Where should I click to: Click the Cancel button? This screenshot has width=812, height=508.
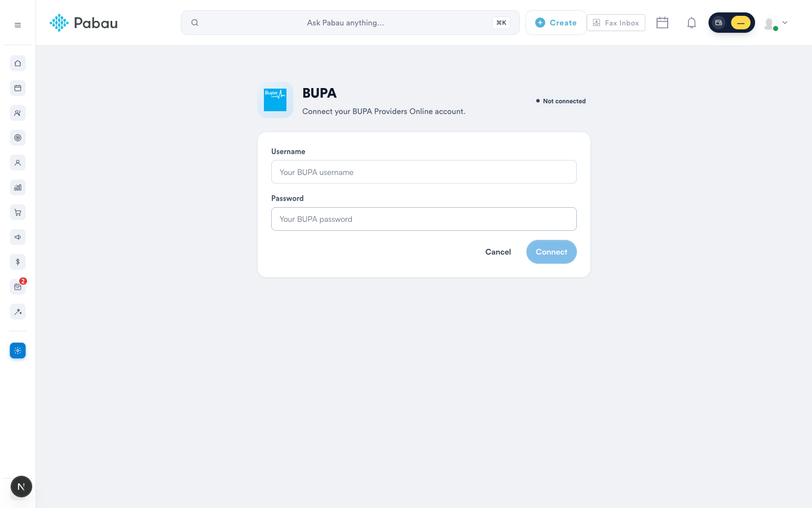pyautogui.click(x=498, y=252)
